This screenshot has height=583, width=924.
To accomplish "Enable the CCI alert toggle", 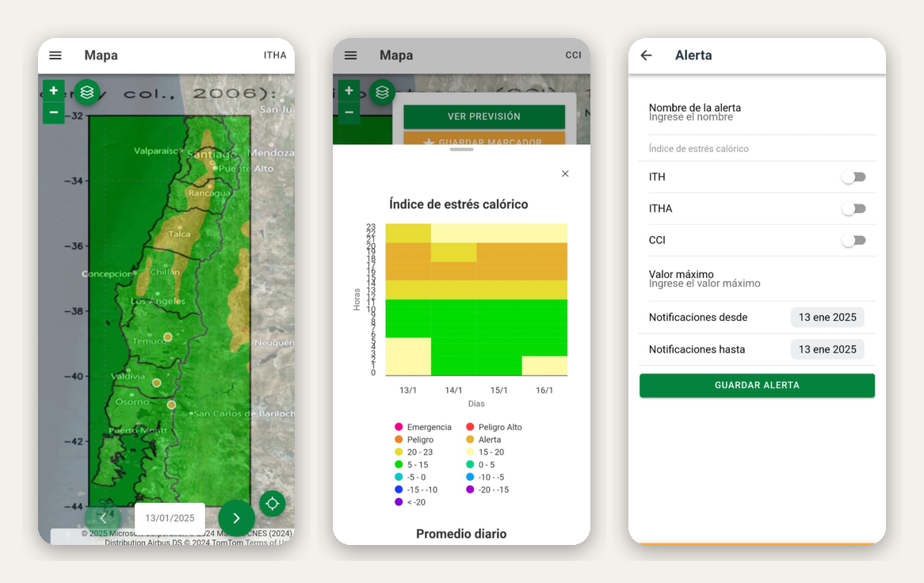I will (x=853, y=240).
